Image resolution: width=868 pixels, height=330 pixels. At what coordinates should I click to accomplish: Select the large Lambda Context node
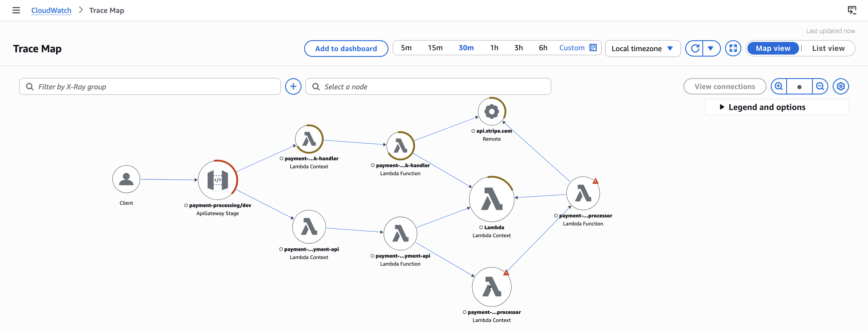click(492, 199)
